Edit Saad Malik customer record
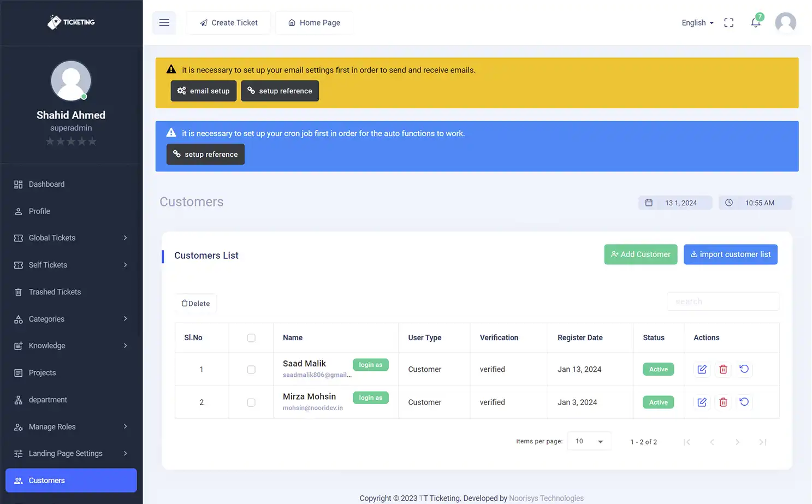Screen dimensions: 812x504 [702, 370]
